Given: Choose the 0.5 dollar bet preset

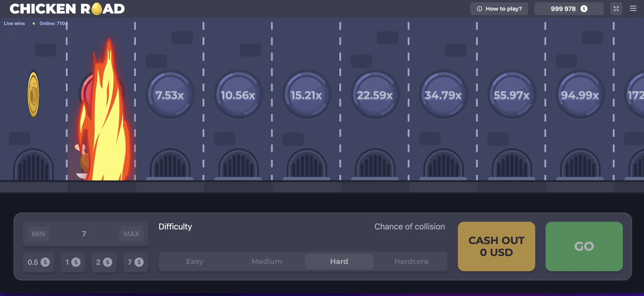Looking at the screenshot, I should [x=38, y=262].
